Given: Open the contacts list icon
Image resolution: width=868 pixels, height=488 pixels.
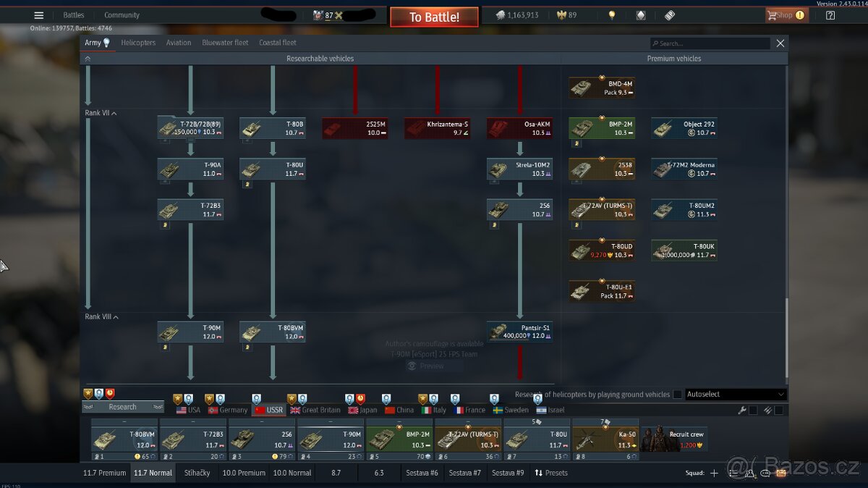Looking at the screenshot, I should (733, 473).
